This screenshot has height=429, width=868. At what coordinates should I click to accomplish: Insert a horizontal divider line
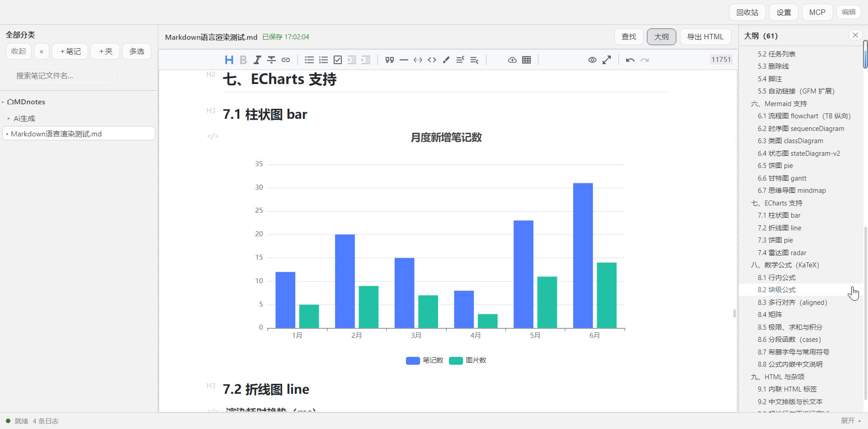[x=404, y=60]
